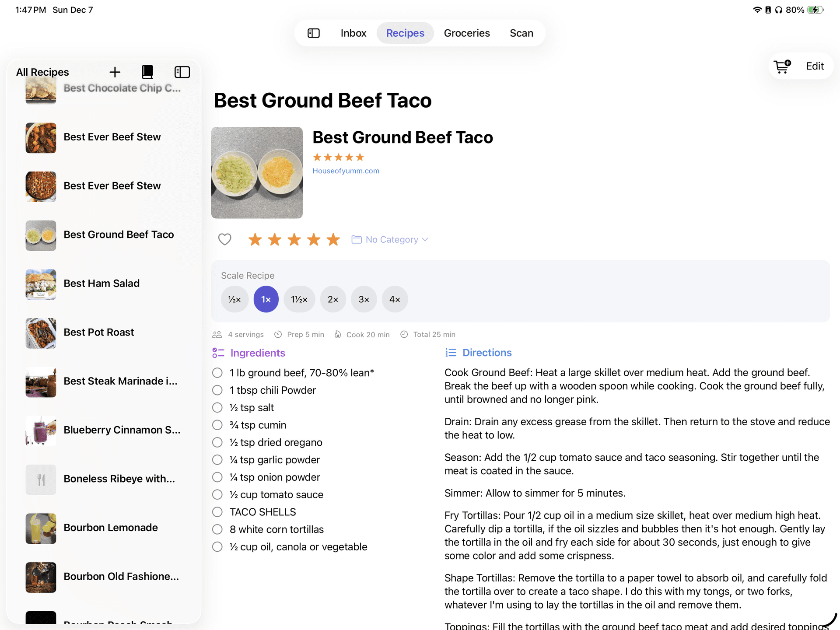Expand the All Recipes list header
840x630 pixels.
(x=42, y=72)
